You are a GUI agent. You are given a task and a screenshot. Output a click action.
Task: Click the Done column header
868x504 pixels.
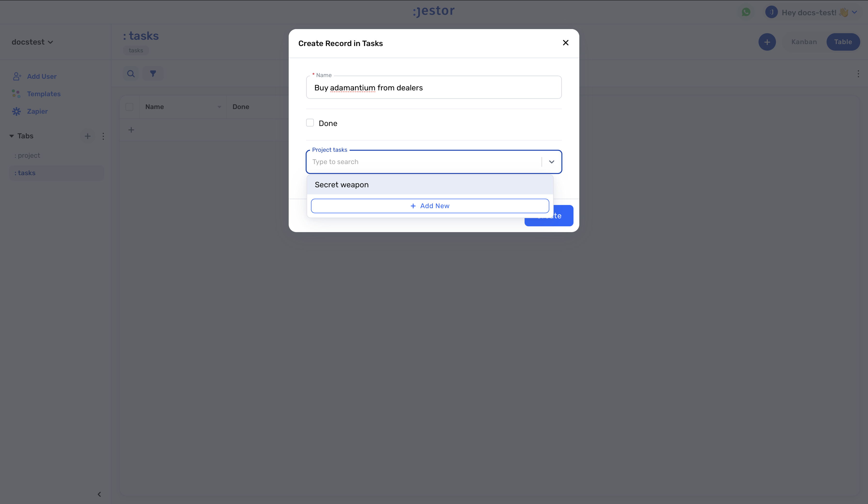[x=241, y=107]
